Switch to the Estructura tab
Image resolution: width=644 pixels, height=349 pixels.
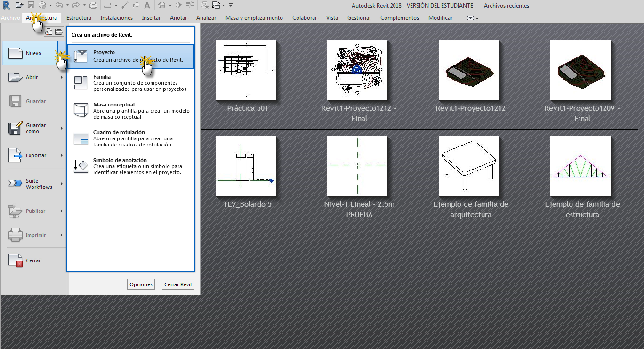pyautogui.click(x=79, y=18)
